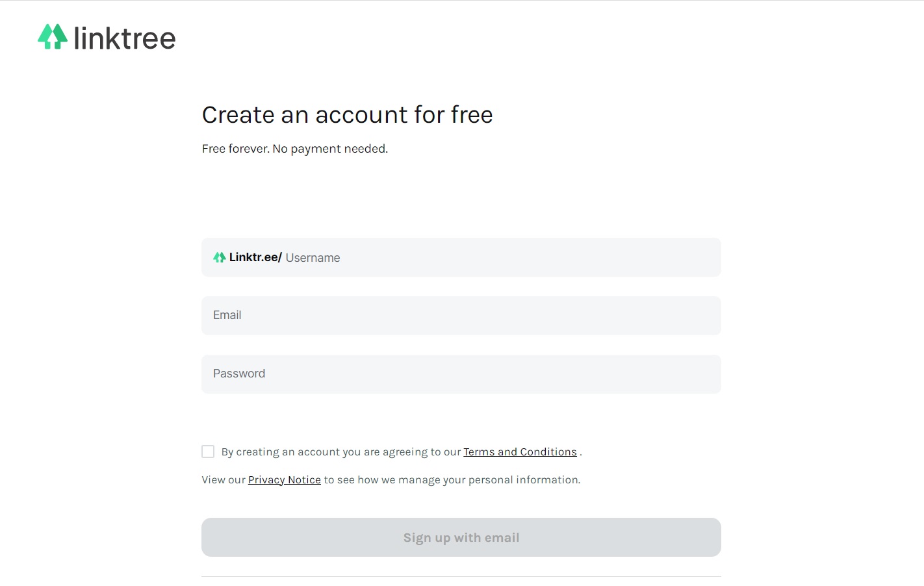
Task: Click the Password placeholder label
Action: point(238,374)
